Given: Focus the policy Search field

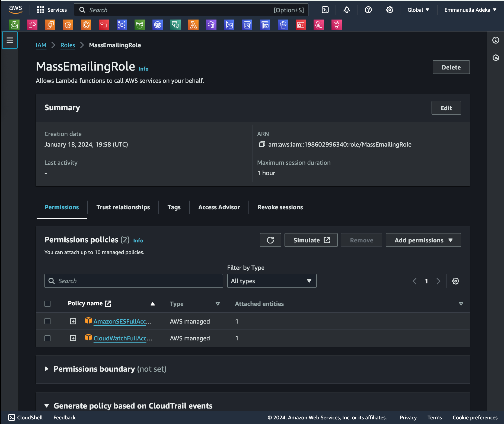Looking at the screenshot, I should coord(133,281).
